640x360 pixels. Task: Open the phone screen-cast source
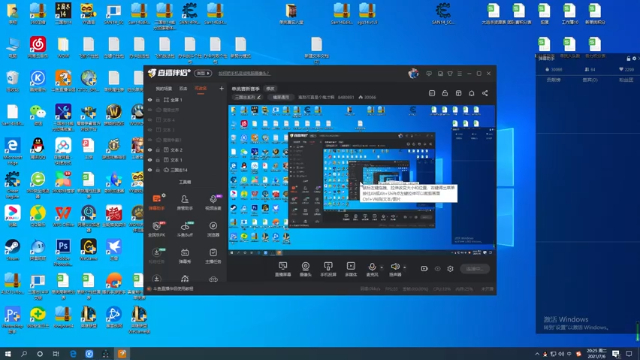328,269
